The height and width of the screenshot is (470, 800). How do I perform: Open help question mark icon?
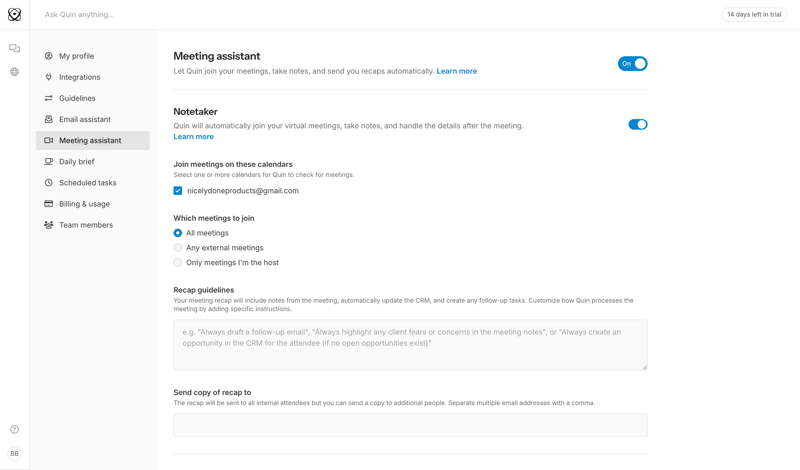[x=14, y=430]
